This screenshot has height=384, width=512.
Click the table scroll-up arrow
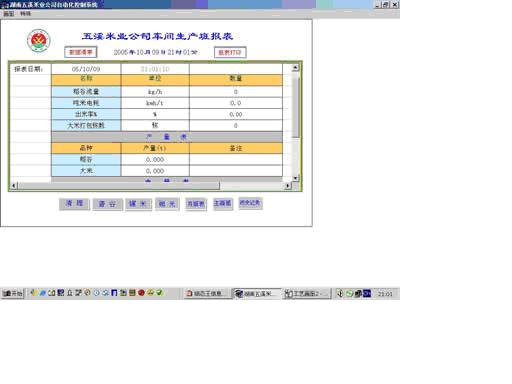pyautogui.click(x=295, y=68)
